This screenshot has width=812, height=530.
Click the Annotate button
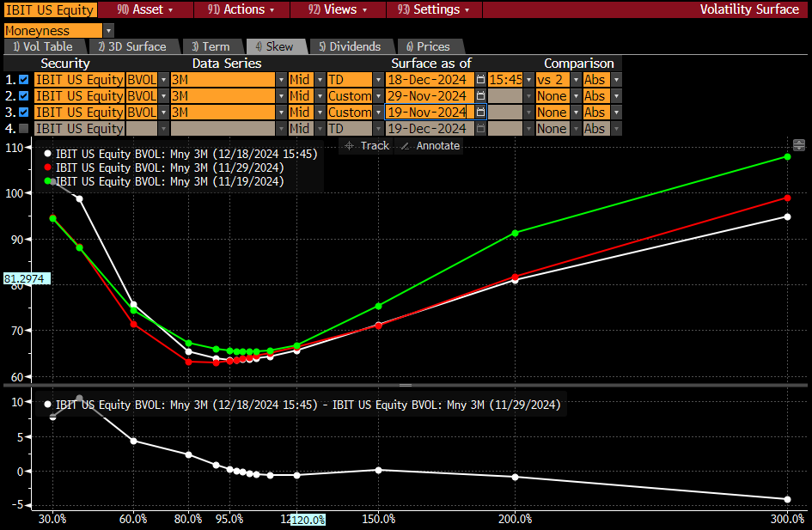(x=430, y=146)
